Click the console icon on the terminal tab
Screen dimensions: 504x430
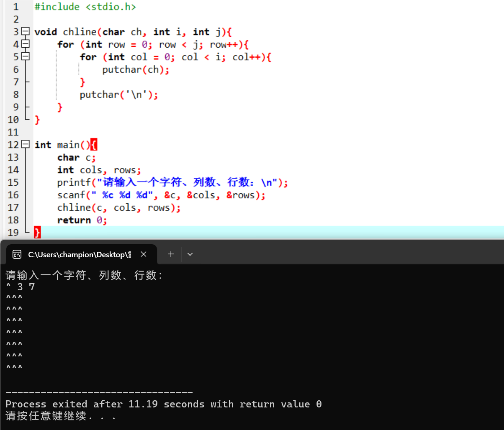coord(17,254)
